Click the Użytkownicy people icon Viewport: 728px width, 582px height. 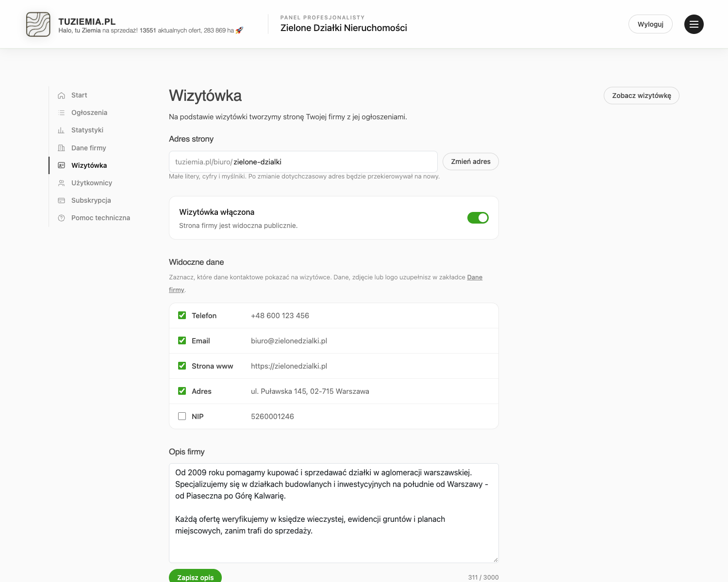click(61, 183)
